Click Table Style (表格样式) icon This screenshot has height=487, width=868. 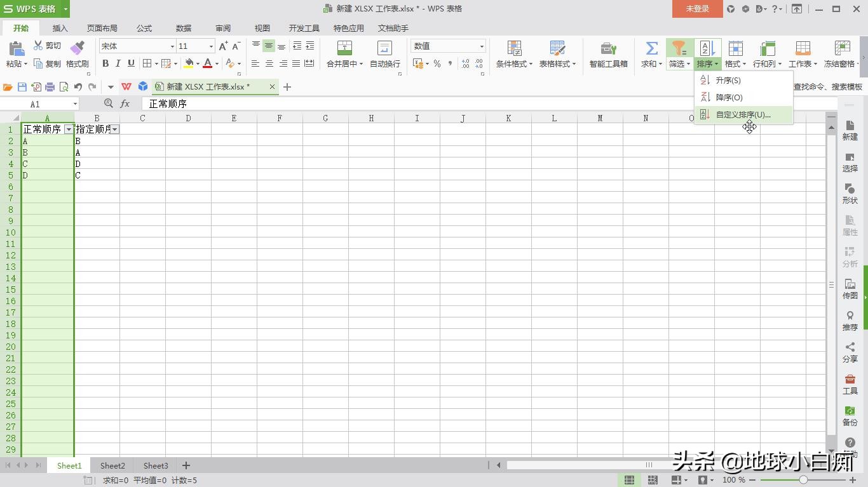click(557, 49)
